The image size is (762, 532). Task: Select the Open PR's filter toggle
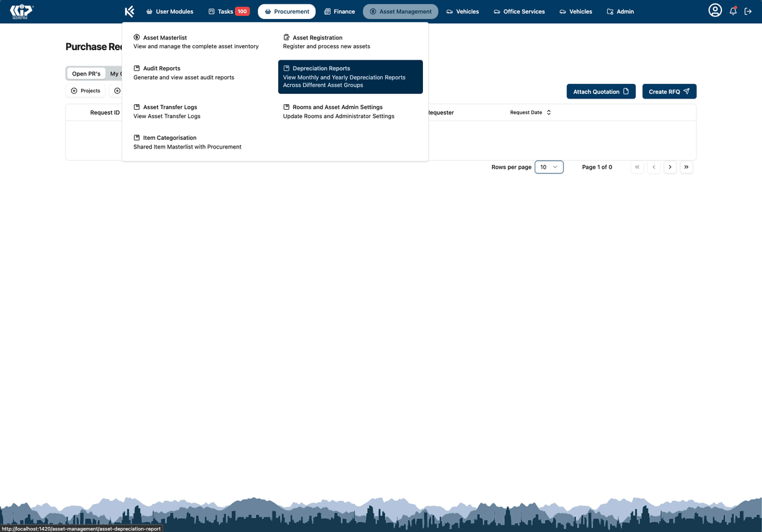click(86, 73)
